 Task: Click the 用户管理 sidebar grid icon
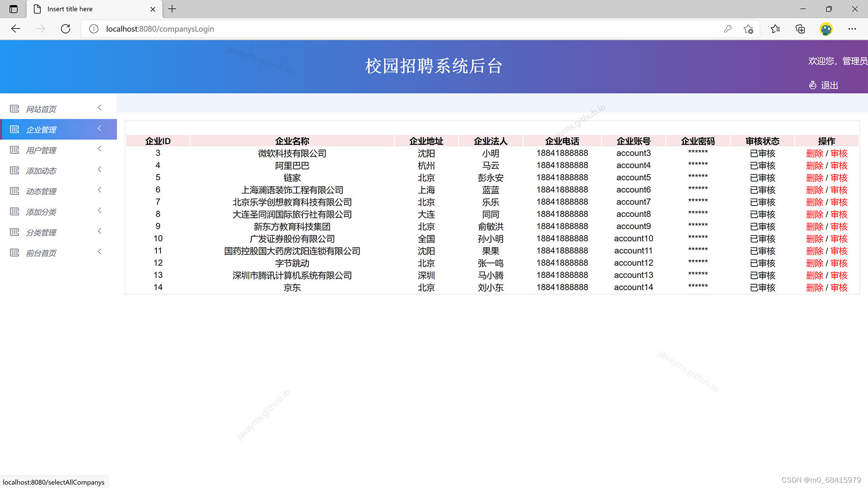(14, 150)
